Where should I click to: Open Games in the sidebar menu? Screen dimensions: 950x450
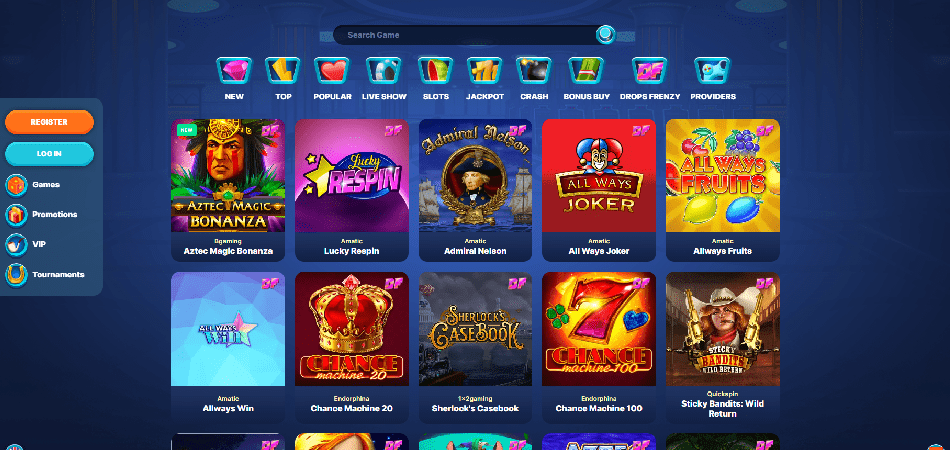click(x=46, y=185)
